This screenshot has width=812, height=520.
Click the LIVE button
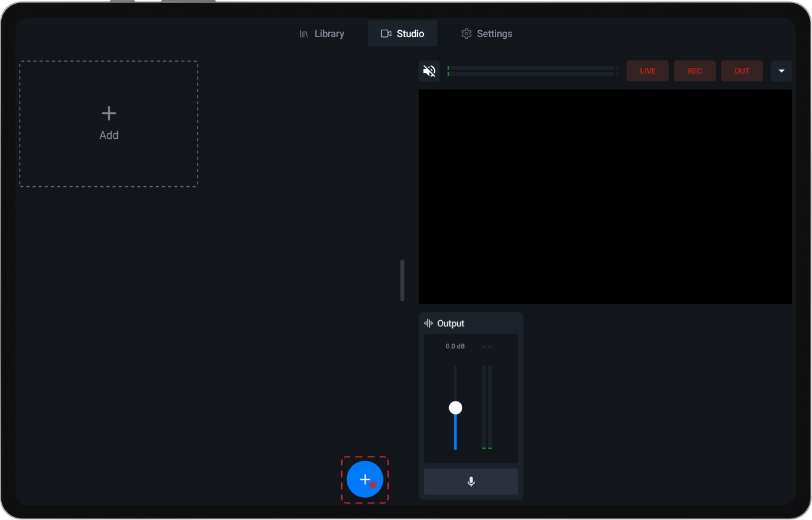click(x=647, y=70)
